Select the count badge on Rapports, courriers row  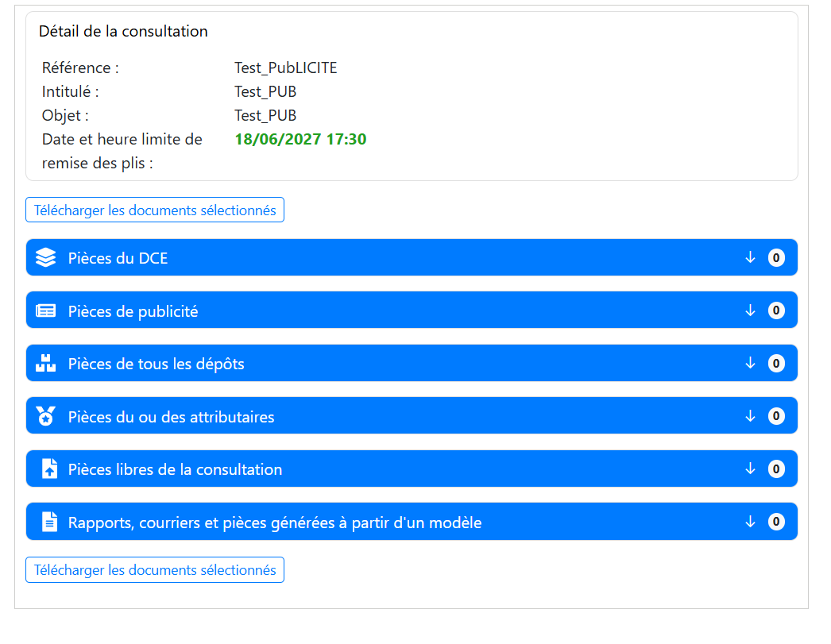(776, 522)
